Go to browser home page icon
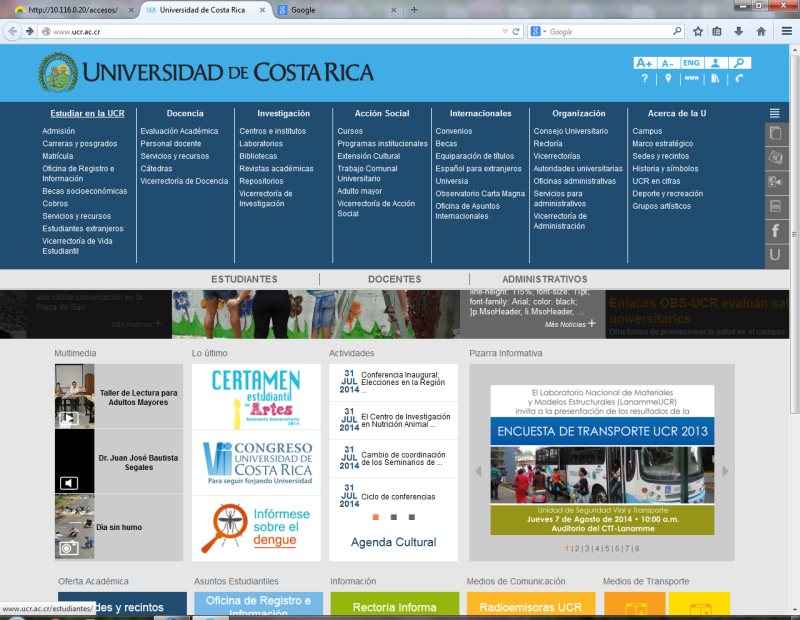Viewport: 800px width, 620px height. click(761, 32)
